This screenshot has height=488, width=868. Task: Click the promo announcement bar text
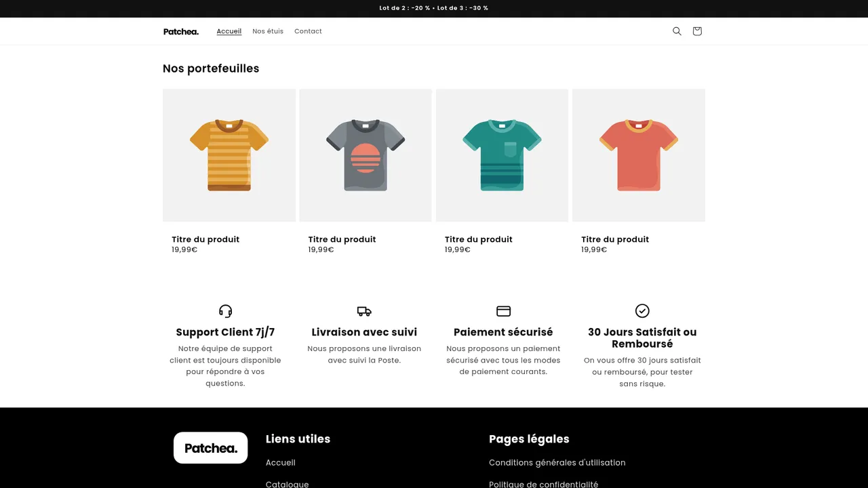[434, 8]
